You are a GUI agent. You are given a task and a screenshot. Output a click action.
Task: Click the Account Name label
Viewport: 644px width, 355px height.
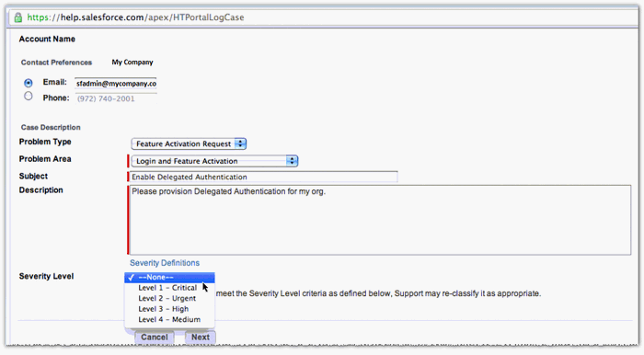[47, 39]
